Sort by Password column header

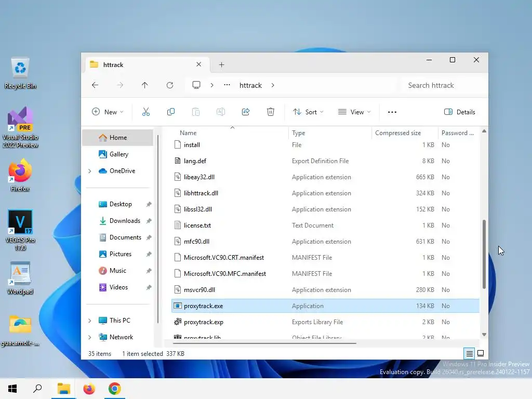pos(457,133)
